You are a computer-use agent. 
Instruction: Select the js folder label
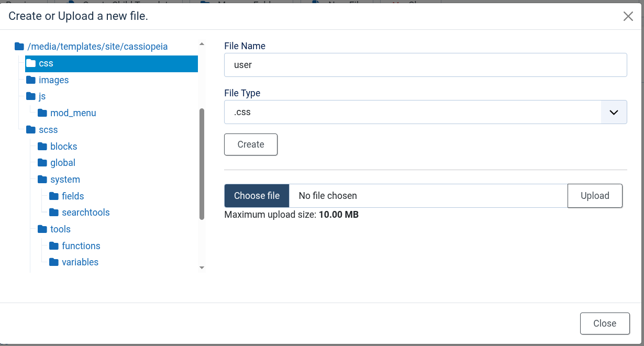(x=42, y=96)
